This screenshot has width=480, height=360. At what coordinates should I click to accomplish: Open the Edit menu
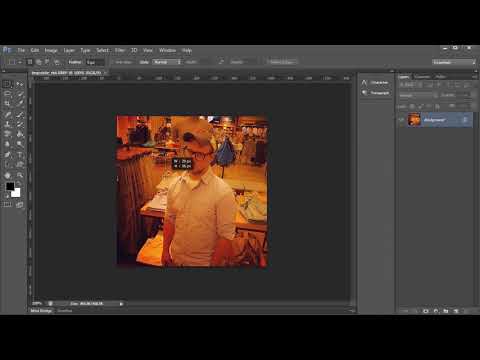[35, 50]
